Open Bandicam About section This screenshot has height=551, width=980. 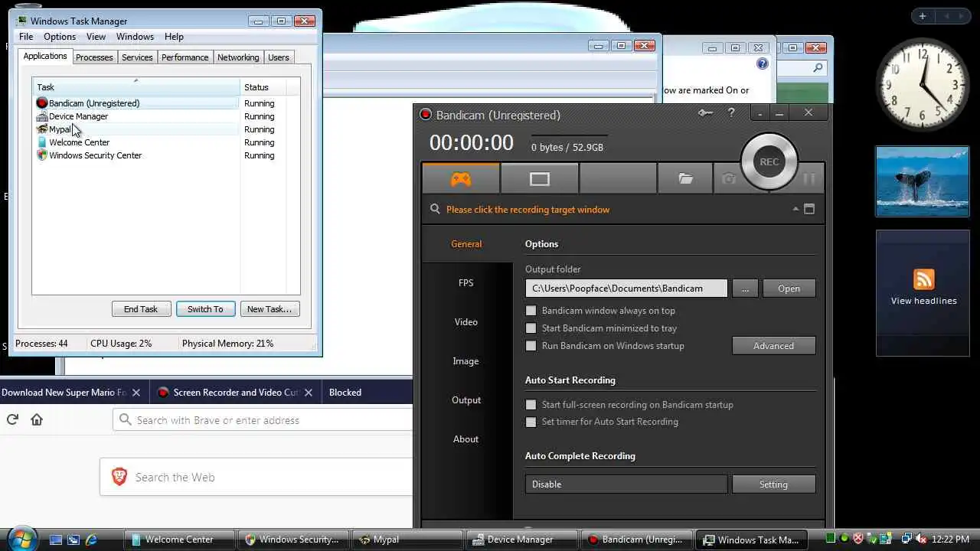pos(466,439)
